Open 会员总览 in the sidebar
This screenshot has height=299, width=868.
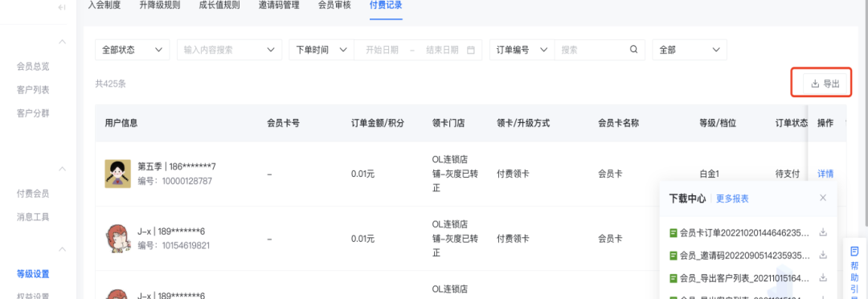(33, 67)
